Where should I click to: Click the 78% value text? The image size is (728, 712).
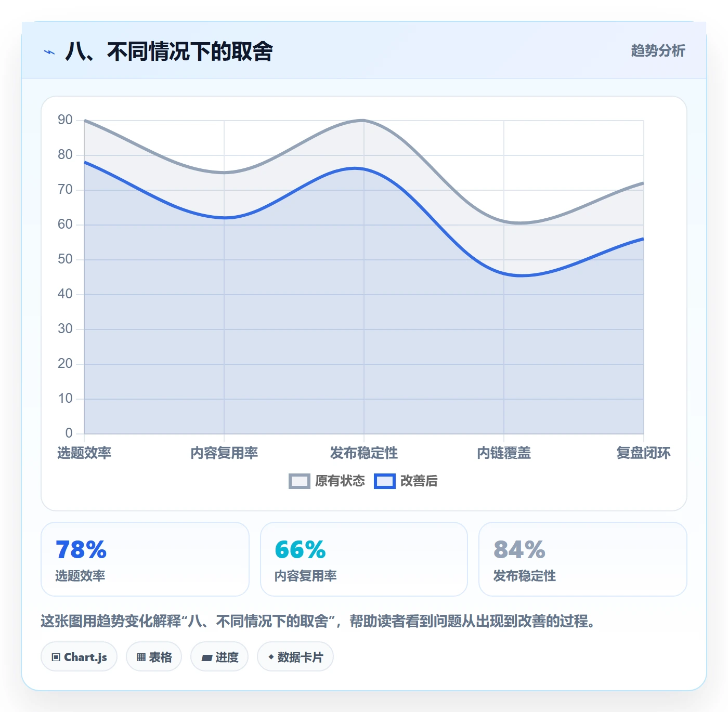[81, 550]
